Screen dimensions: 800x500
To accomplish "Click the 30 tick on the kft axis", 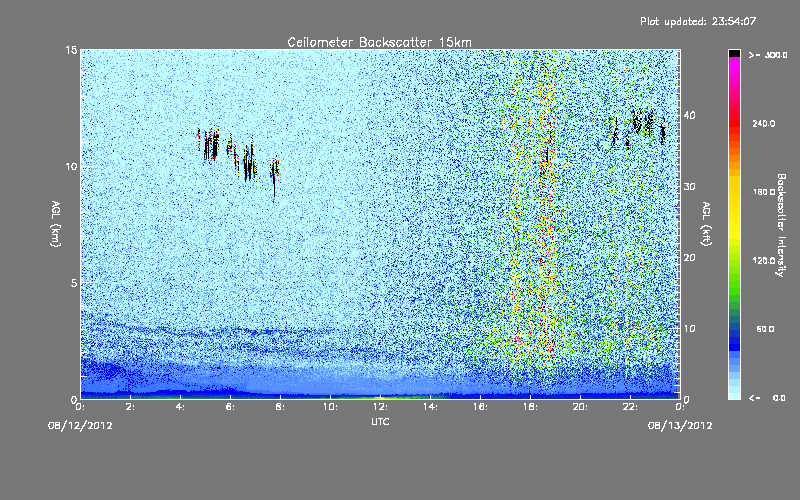I will coord(689,187).
